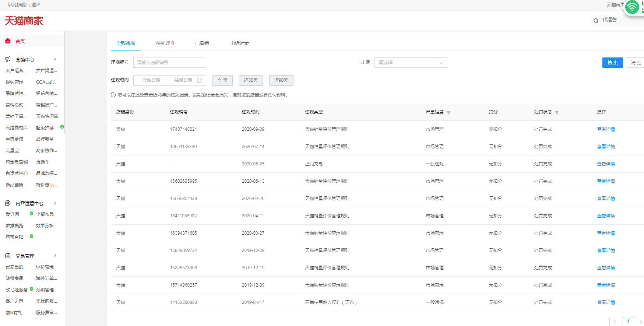
Task: Open 淘金币营销 in the sidebar
Action: click(x=17, y=162)
